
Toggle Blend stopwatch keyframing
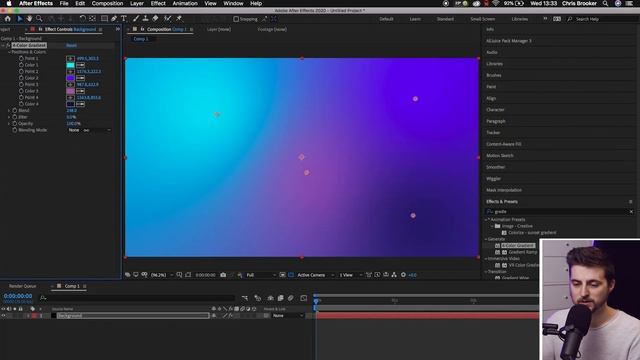click(15, 110)
